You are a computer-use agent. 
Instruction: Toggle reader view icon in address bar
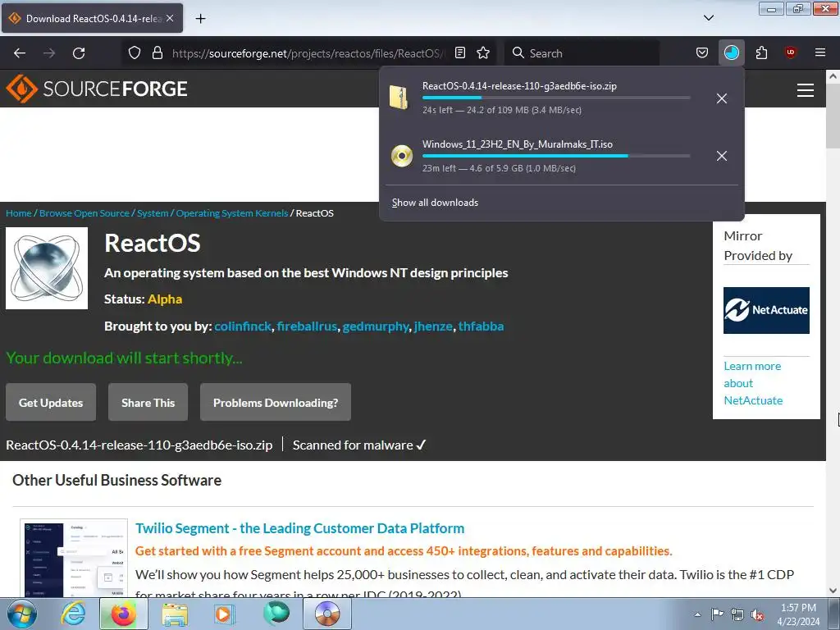[460, 52]
